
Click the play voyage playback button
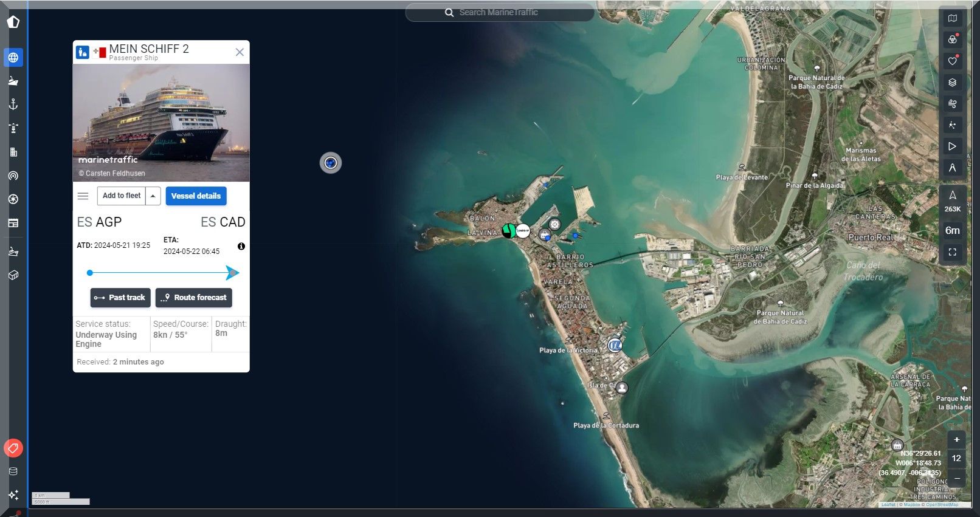pyautogui.click(x=952, y=146)
